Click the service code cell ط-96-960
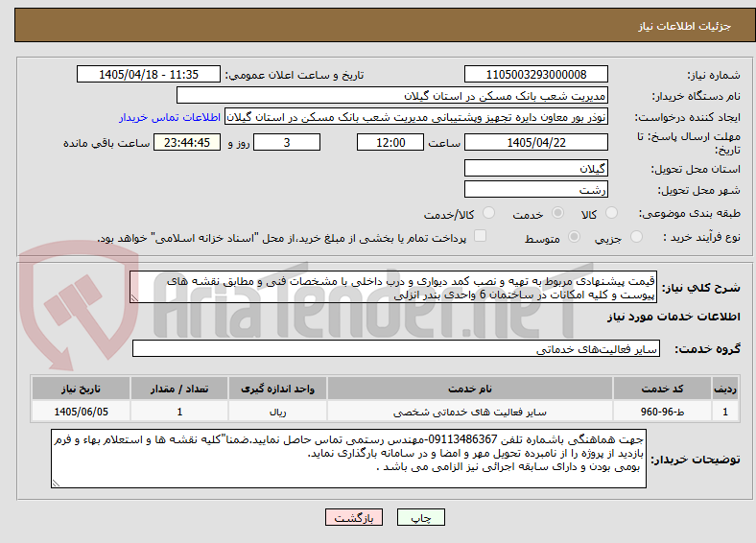The height and width of the screenshot is (543, 756). (x=663, y=412)
